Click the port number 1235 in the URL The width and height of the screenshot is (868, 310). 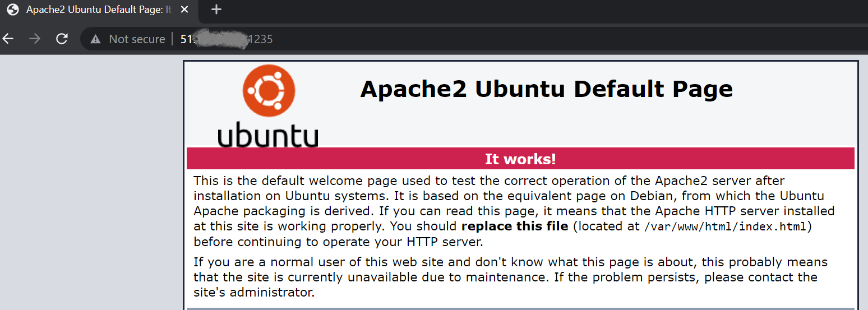(x=261, y=39)
